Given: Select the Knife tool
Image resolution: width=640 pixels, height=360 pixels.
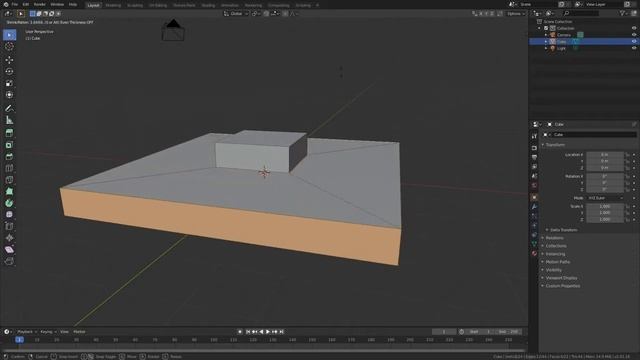Looking at the screenshot, I should pyautogui.click(x=9, y=180).
